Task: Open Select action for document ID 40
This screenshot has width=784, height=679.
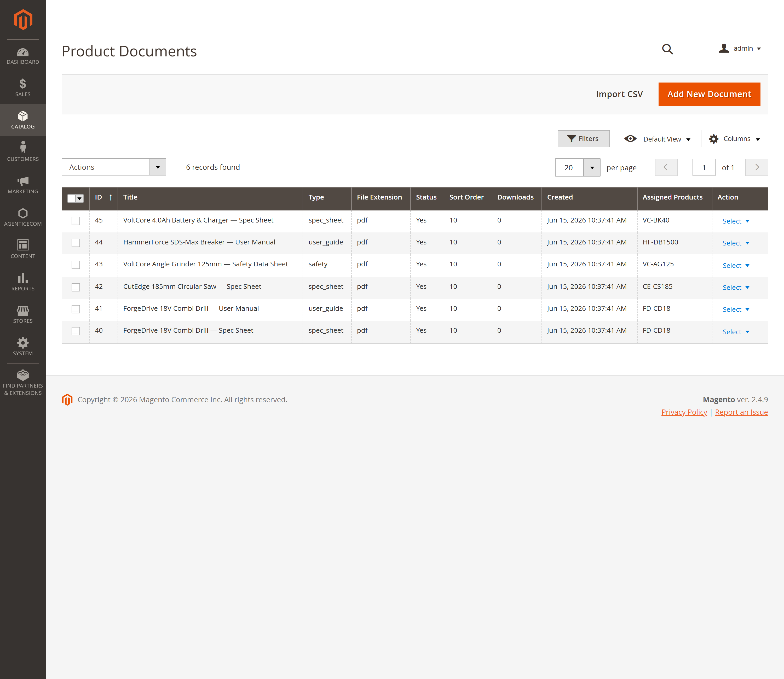Action: 736,332
